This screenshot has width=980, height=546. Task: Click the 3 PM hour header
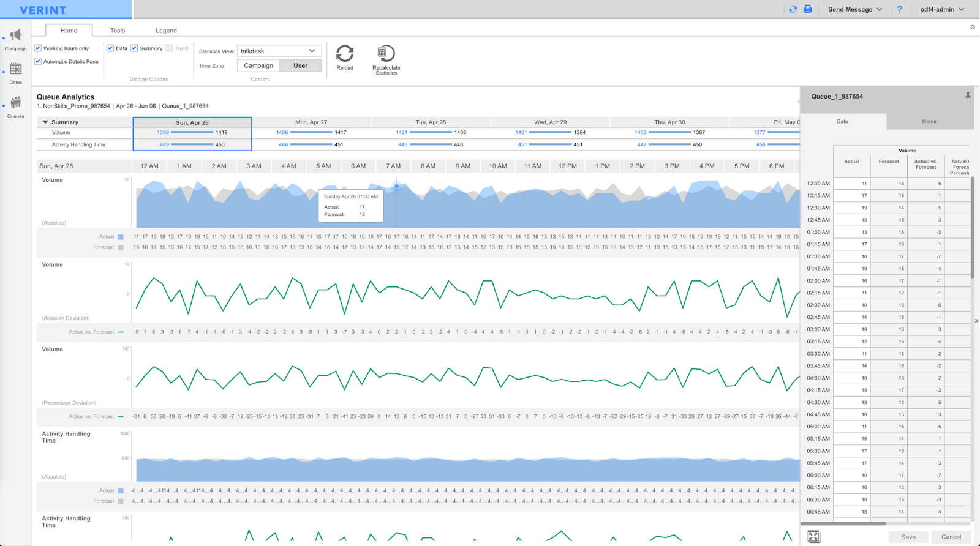coord(672,166)
